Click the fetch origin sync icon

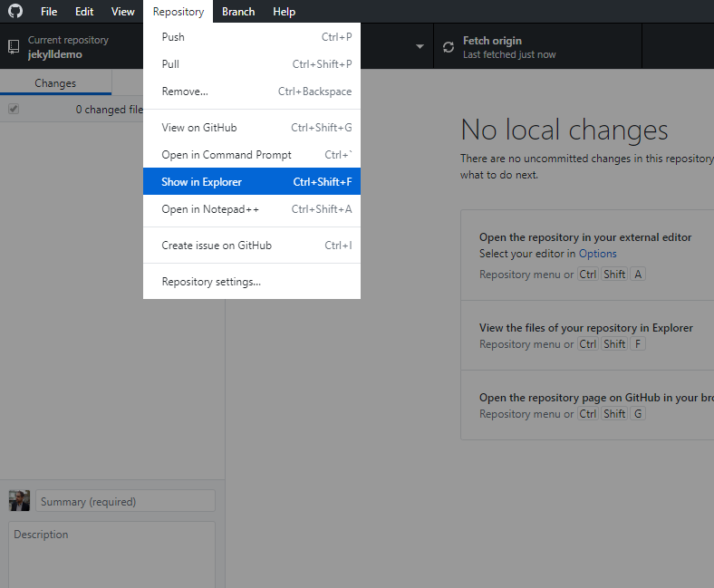pyautogui.click(x=449, y=47)
